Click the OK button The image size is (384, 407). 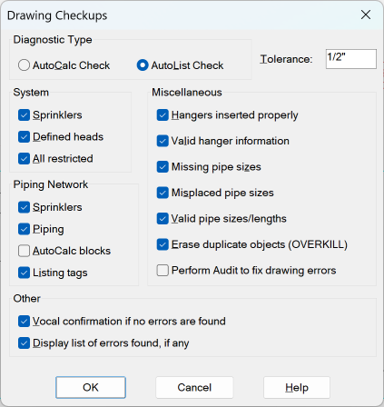click(x=91, y=387)
